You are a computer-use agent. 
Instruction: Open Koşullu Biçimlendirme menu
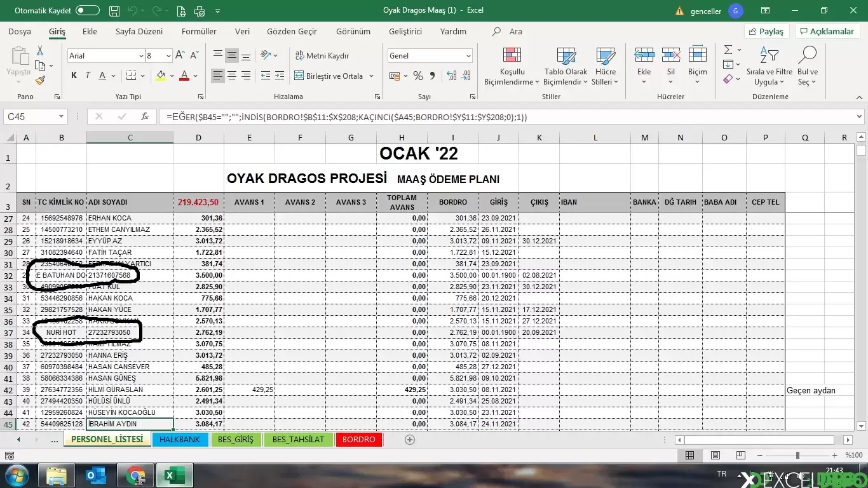tap(512, 66)
